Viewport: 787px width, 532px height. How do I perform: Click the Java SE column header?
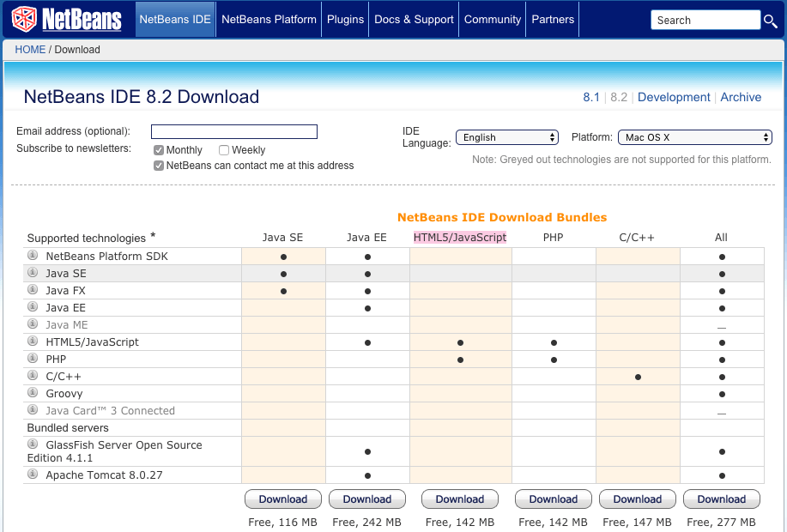point(282,238)
